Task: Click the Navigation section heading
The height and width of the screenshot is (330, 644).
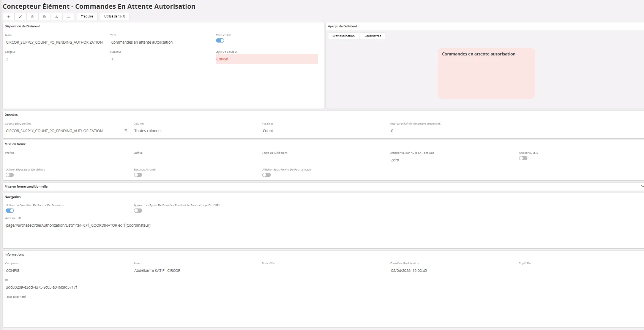Action: (13, 197)
